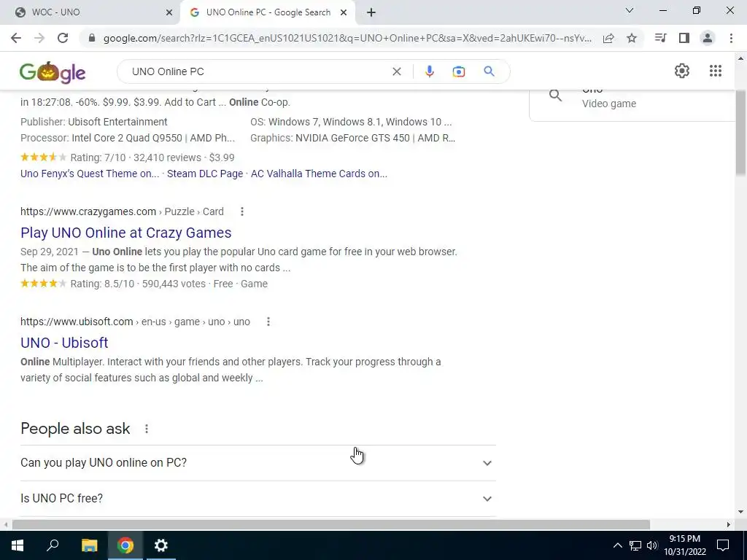Open Chrome three-dot menu

[731, 38]
